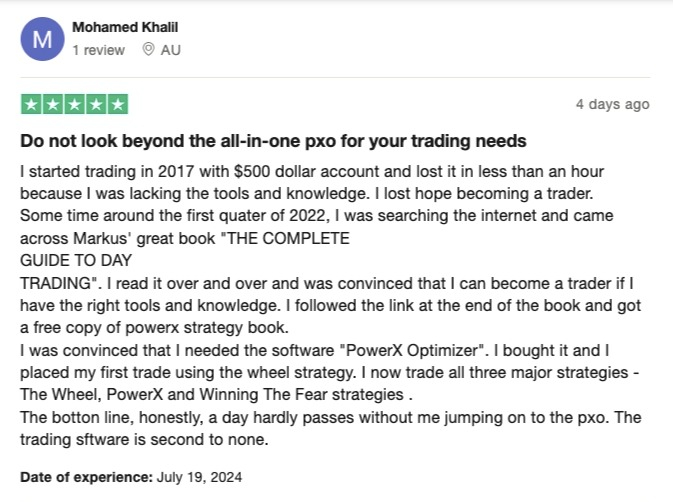Click the third green rating star
The width and height of the screenshot is (673, 502).
(x=74, y=104)
